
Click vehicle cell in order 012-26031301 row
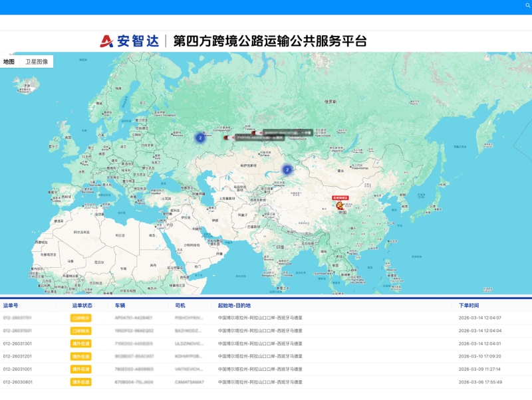click(134, 344)
